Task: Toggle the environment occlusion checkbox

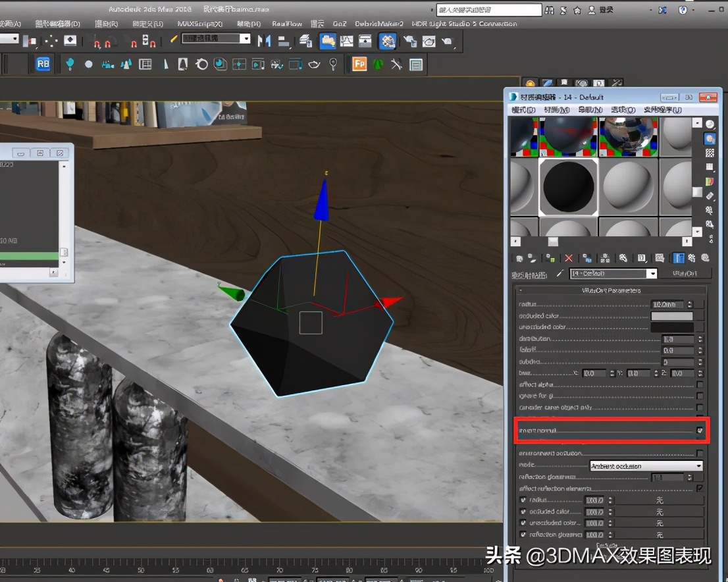Action: coord(699,452)
